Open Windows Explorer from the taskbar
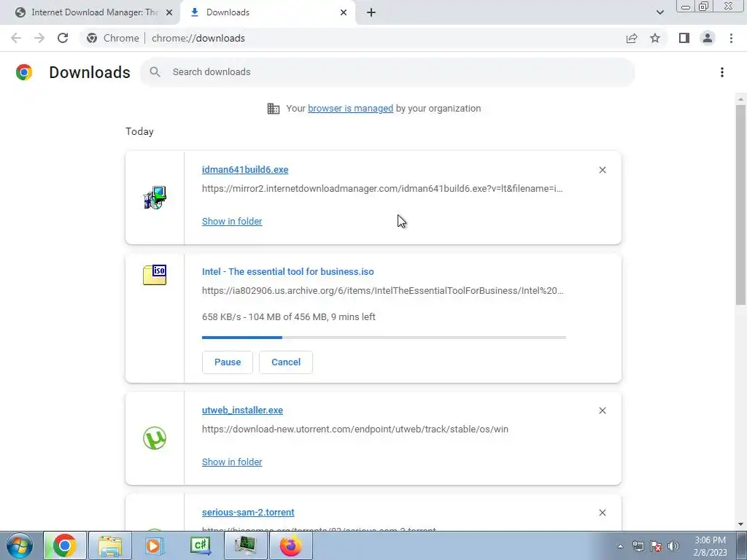The width and height of the screenshot is (747, 560). (110, 545)
